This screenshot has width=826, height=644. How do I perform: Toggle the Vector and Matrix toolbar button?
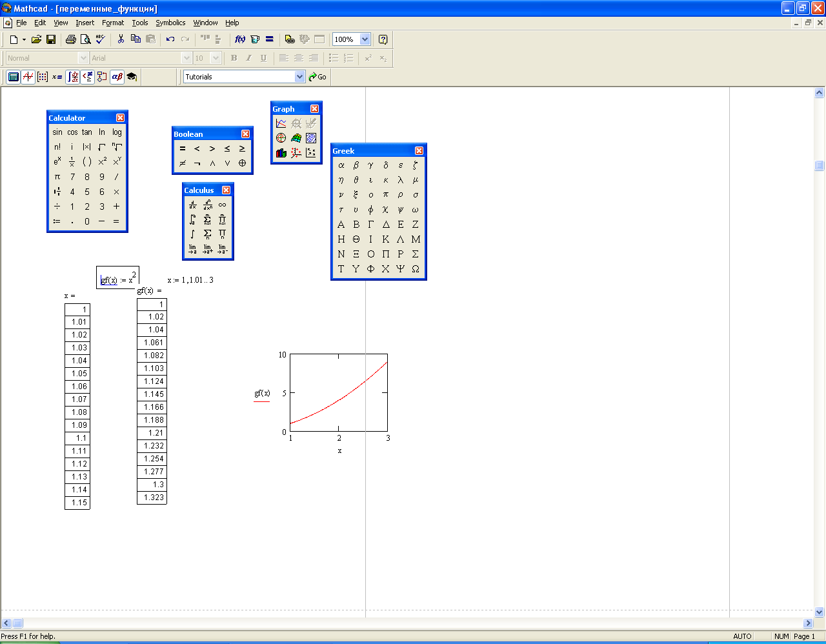43,77
